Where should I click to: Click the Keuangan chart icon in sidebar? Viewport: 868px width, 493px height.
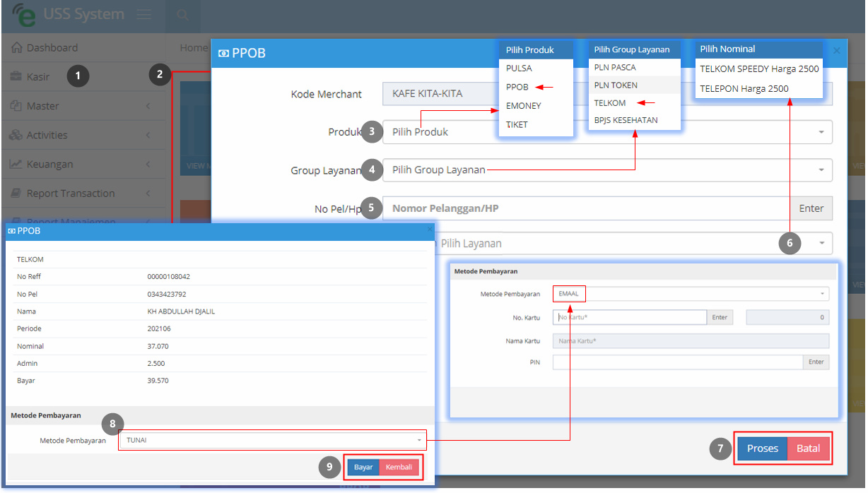pos(16,164)
